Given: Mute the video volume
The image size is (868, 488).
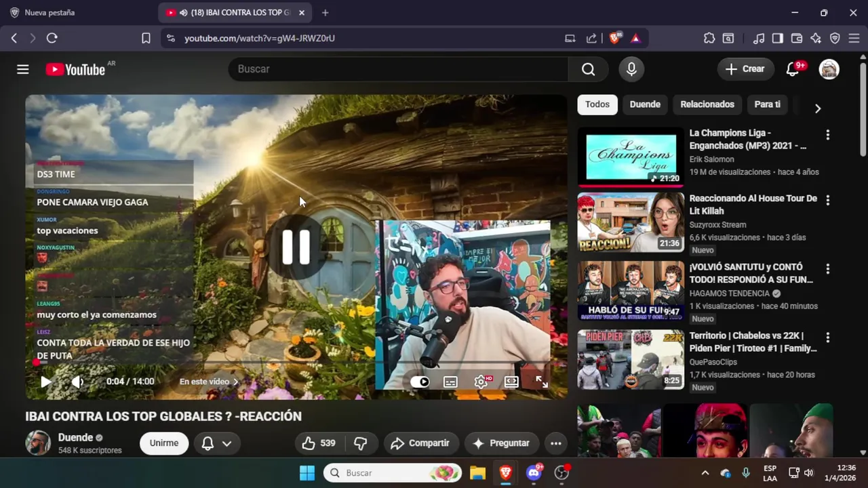Looking at the screenshot, I should (x=78, y=382).
